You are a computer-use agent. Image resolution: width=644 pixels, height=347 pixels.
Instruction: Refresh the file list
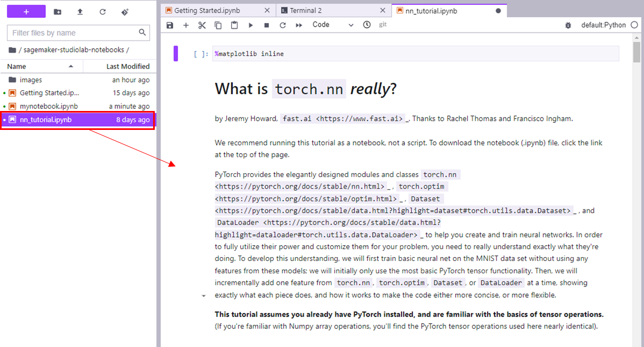pos(103,12)
